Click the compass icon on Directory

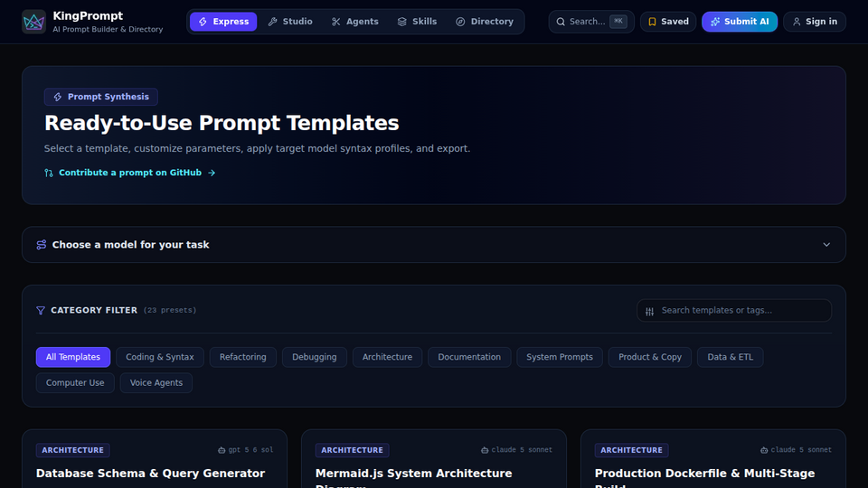tap(460, 22)
